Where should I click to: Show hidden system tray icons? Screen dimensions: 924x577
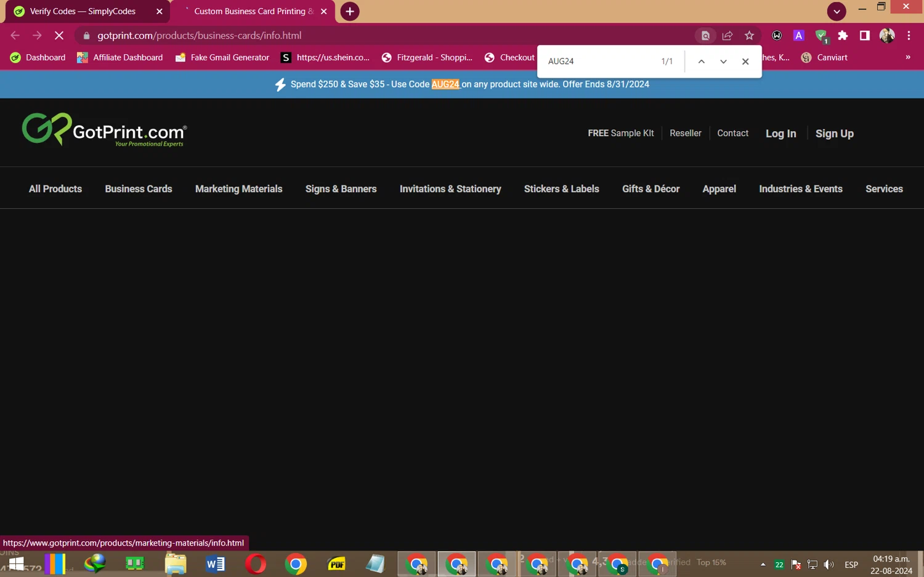click(x=763, y=564)
